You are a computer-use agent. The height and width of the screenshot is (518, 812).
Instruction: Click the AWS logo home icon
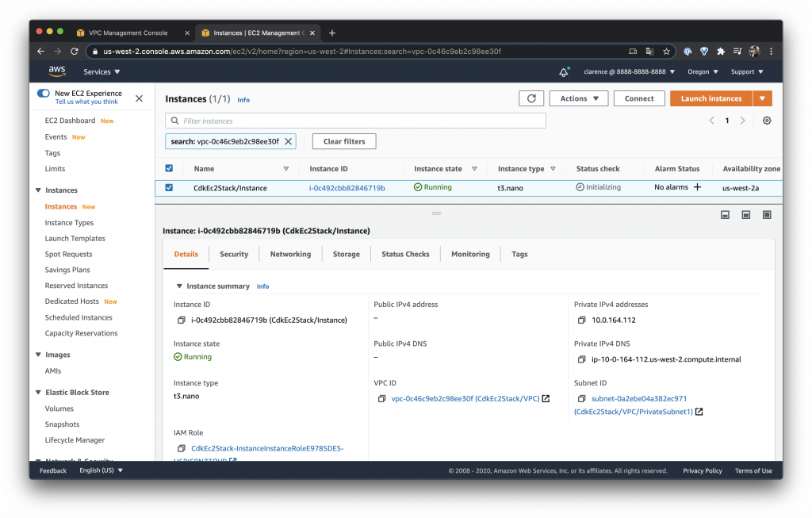point(57,71)
